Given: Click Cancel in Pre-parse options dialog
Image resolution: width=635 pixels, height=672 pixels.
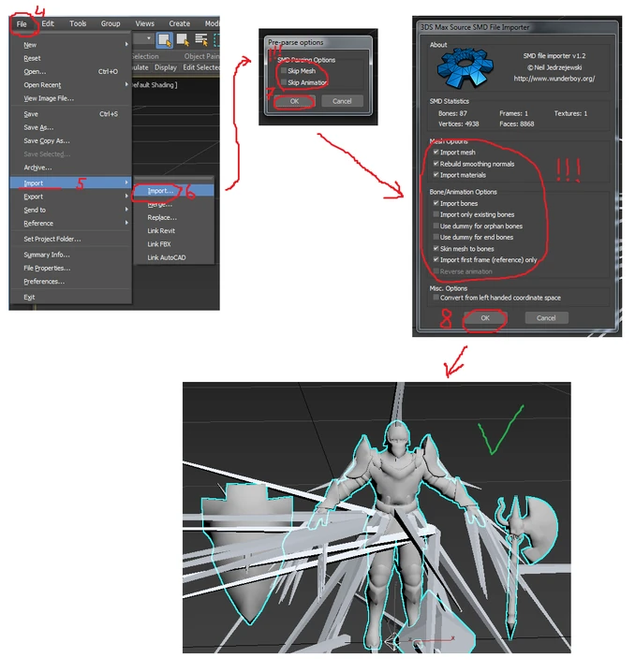Looking at the screenshot, I should coord(342,101).
